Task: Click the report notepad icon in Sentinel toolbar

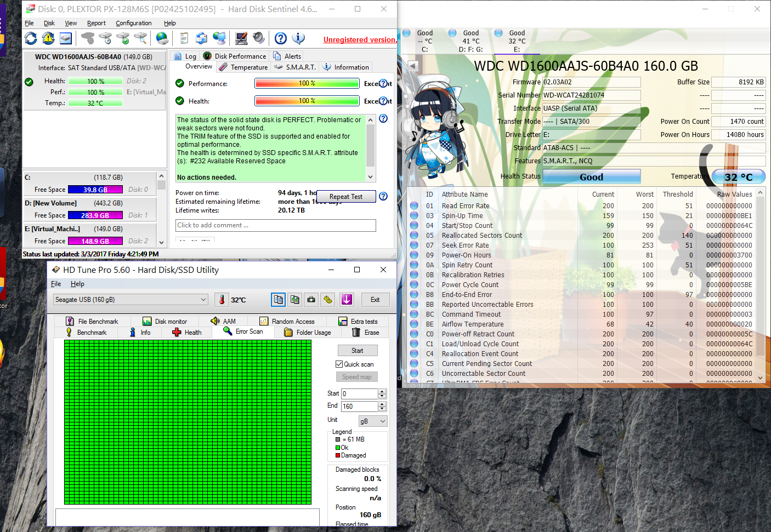Action: click(x=184, y=38)
